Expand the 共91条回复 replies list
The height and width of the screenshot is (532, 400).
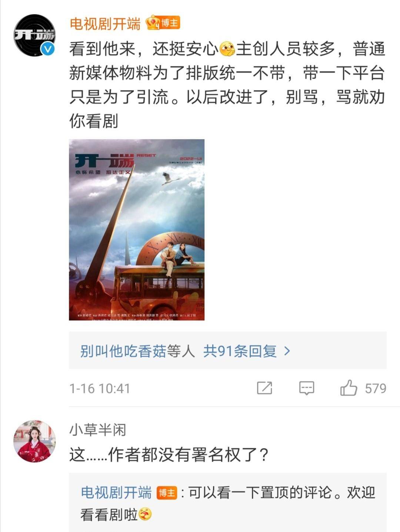coord(240,351)
